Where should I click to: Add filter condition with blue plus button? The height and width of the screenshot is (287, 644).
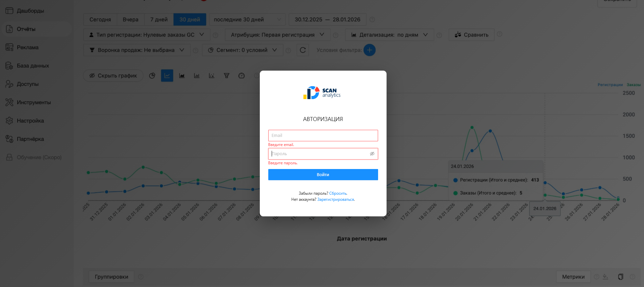point(370,50)
